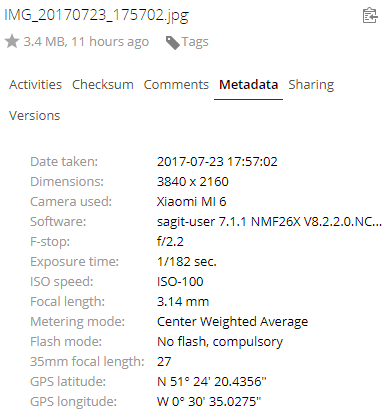Click the Tags label link
Image resolution: width=385 pixels, height=416 pixels.
coord(195,42)
